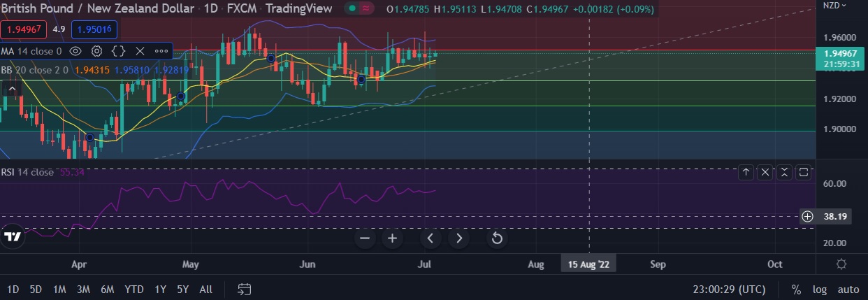Select the All time range
Viewport: 868px width, 300px height.
coord(205,289)
